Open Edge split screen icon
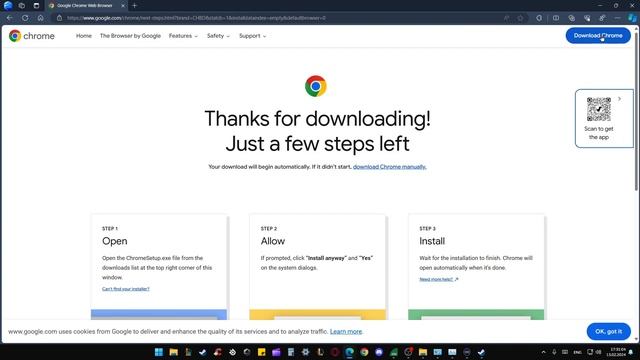 tap(556, 18)
